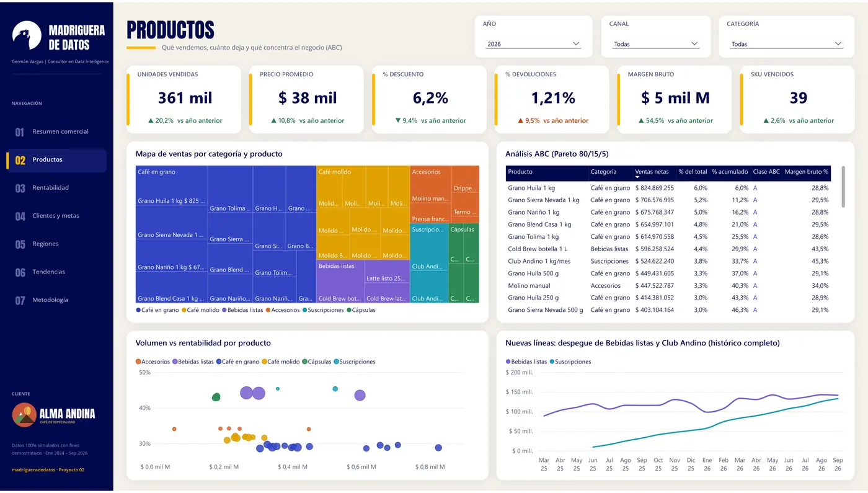This screenshot has height=493, width=868.
Task: Open the Año dropdown showing 2026
Action: tap(533, 44)
